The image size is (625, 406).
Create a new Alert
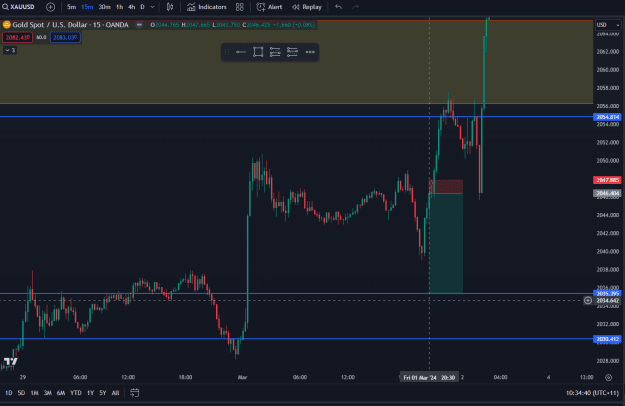click(x=269, y=7)
